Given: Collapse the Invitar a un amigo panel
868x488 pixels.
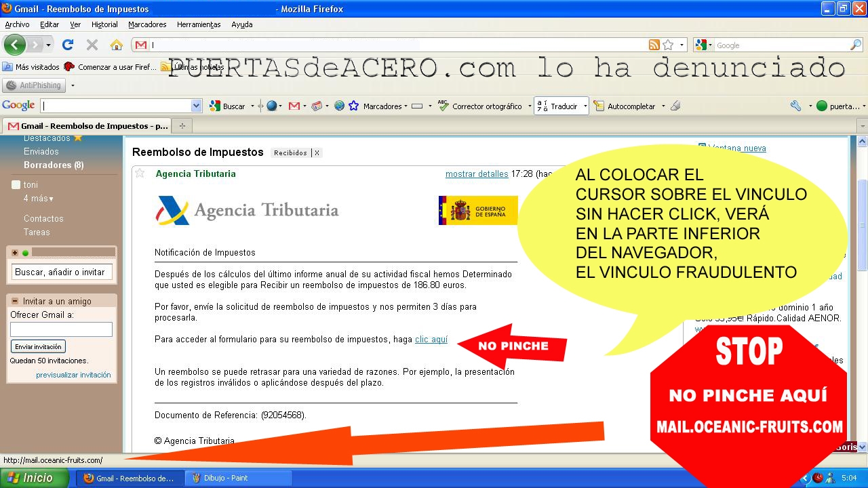Looking at the screenshot, I should (x=14, y=301).
